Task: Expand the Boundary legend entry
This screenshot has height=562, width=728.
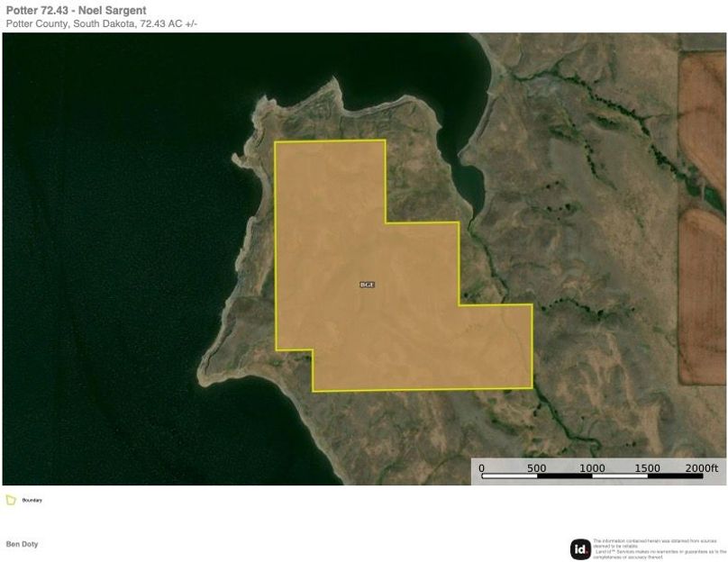Action: click(x=32, y=500)
